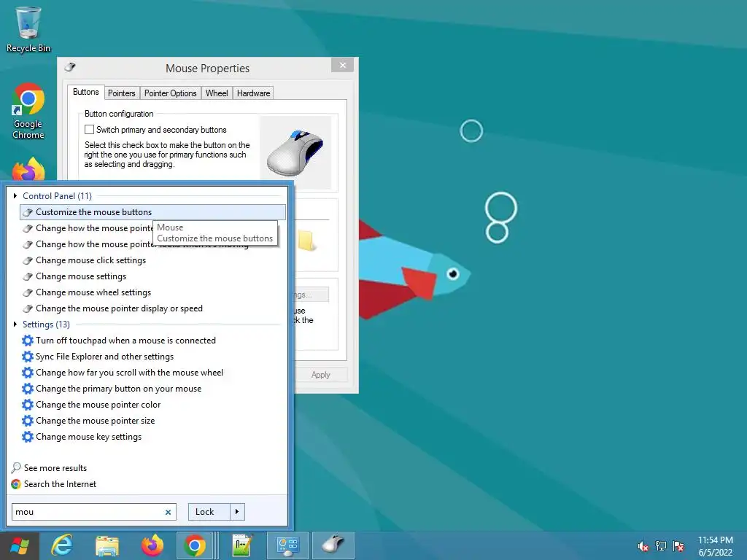Open 'Change mouse key settings' result

click(x=88, y=437)
